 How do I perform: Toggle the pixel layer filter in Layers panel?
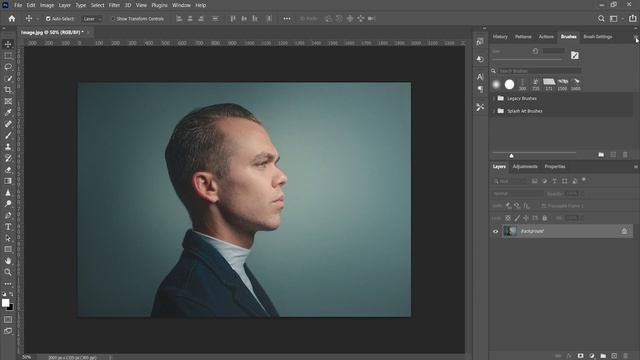click(x=535, y=181)
